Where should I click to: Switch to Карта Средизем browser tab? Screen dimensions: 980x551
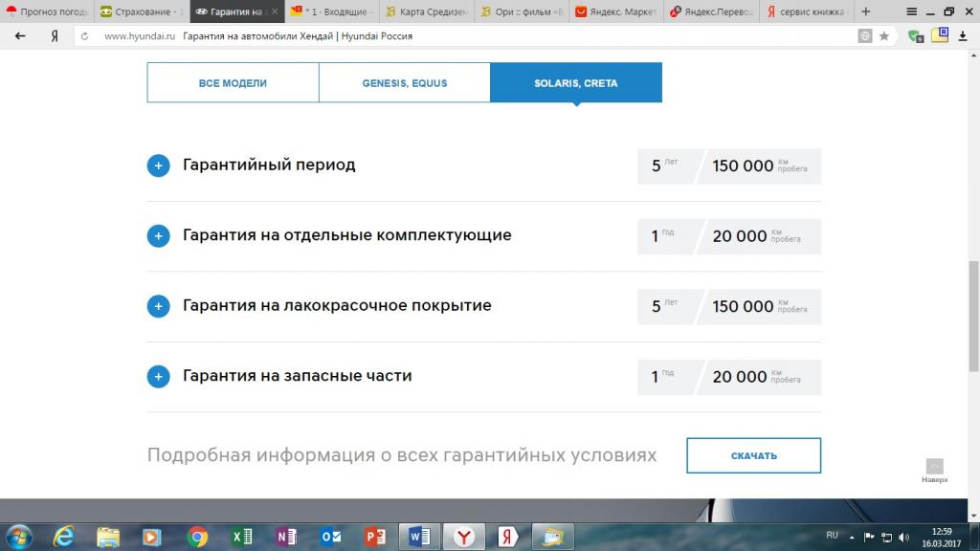coord(428,11)
